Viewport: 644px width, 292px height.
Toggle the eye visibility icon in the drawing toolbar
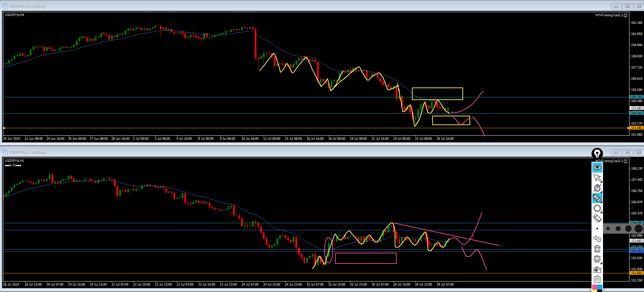[x=597, y=167]
